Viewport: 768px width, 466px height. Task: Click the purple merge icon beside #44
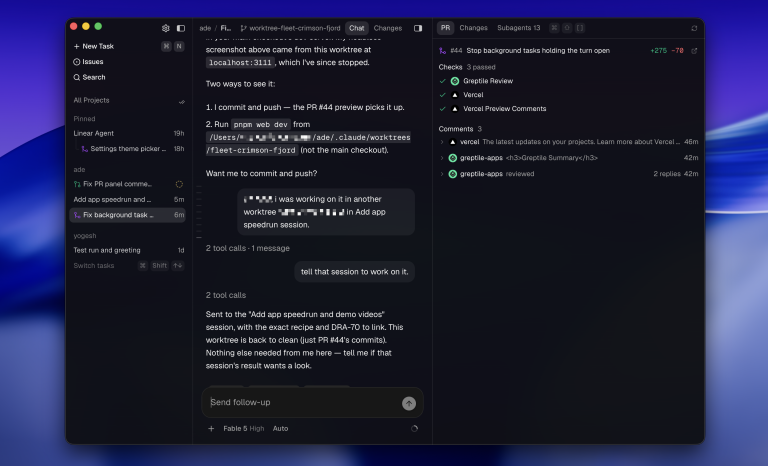coord(443,51)
